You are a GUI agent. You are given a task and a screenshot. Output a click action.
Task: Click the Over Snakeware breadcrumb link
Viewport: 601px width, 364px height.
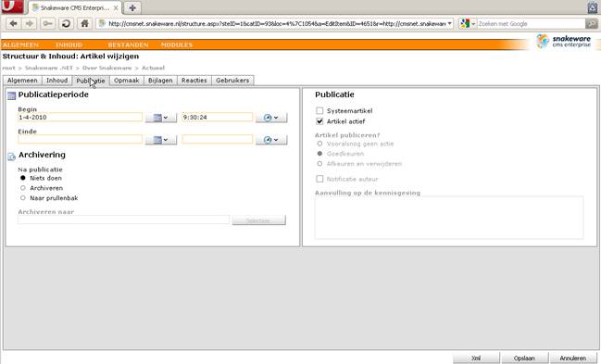coord(106,68)
